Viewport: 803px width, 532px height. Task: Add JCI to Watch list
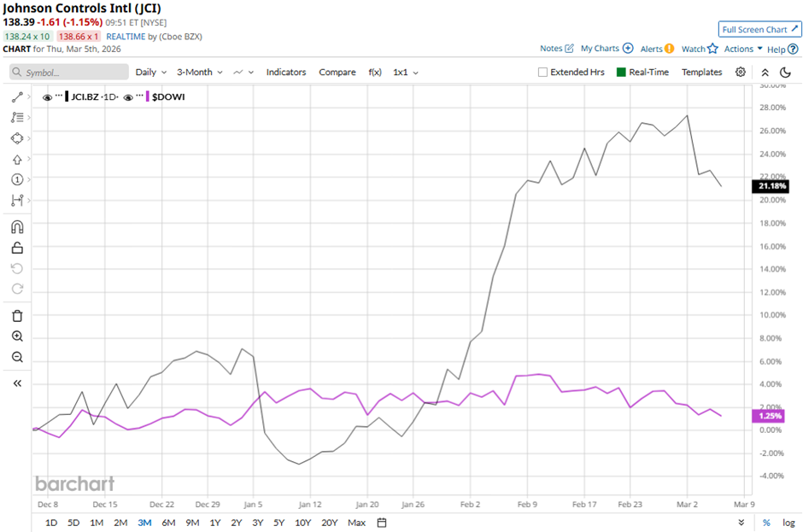tap(700, 50)
